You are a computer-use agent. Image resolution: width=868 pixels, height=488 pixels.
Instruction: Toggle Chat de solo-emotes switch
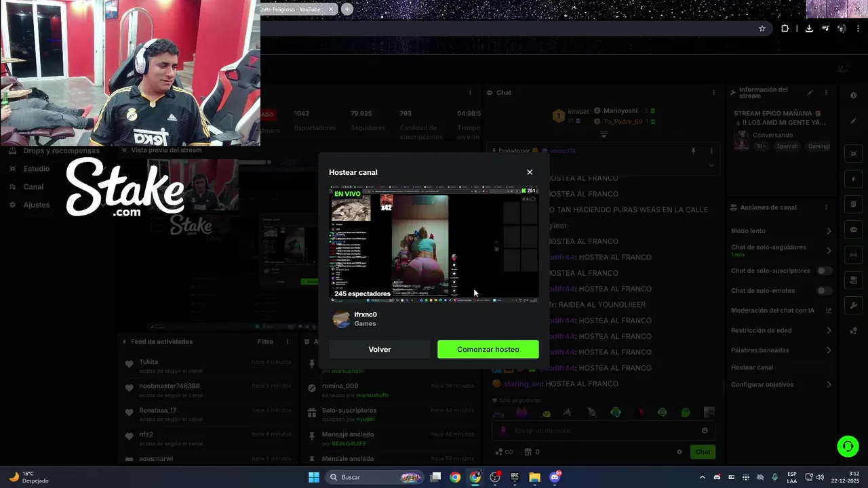point(824,291)
